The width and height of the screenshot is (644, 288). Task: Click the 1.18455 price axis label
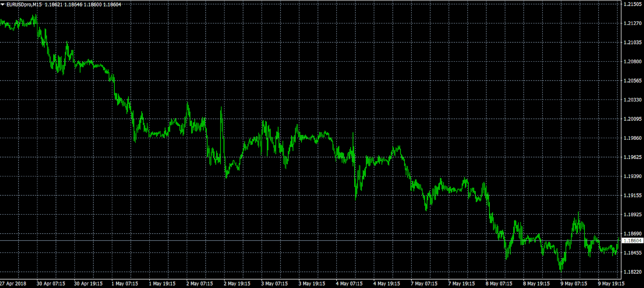632,253
